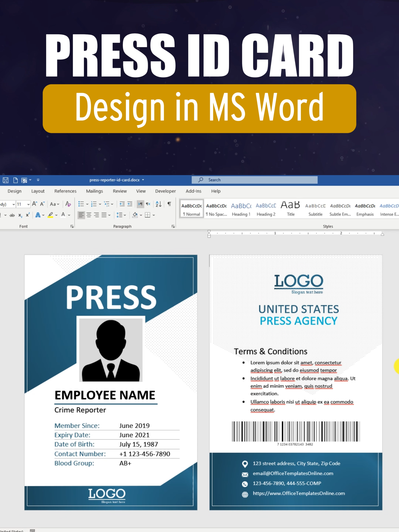This screenshot has height=532, width=399.
Task: Expand bullets library dropdown arrow
Action: pos(87,204)
